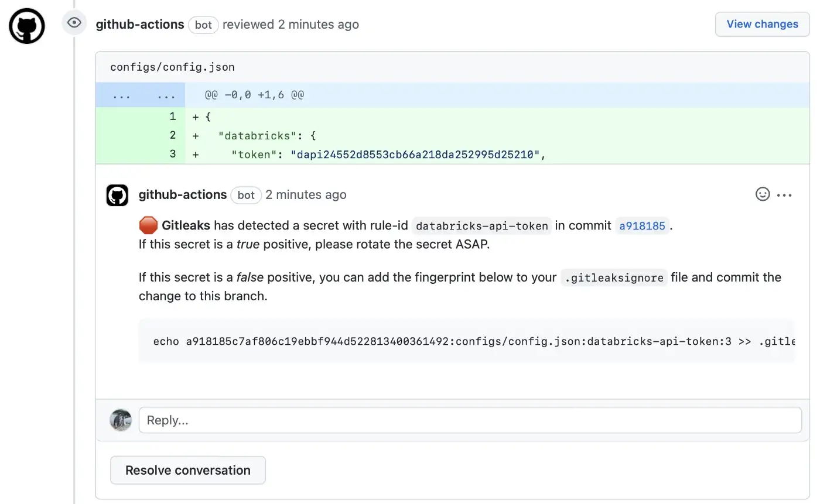Click the stop sign icon in the Gitleaks alert
This screenshot has height=504, width=820.
click(148, 224)
